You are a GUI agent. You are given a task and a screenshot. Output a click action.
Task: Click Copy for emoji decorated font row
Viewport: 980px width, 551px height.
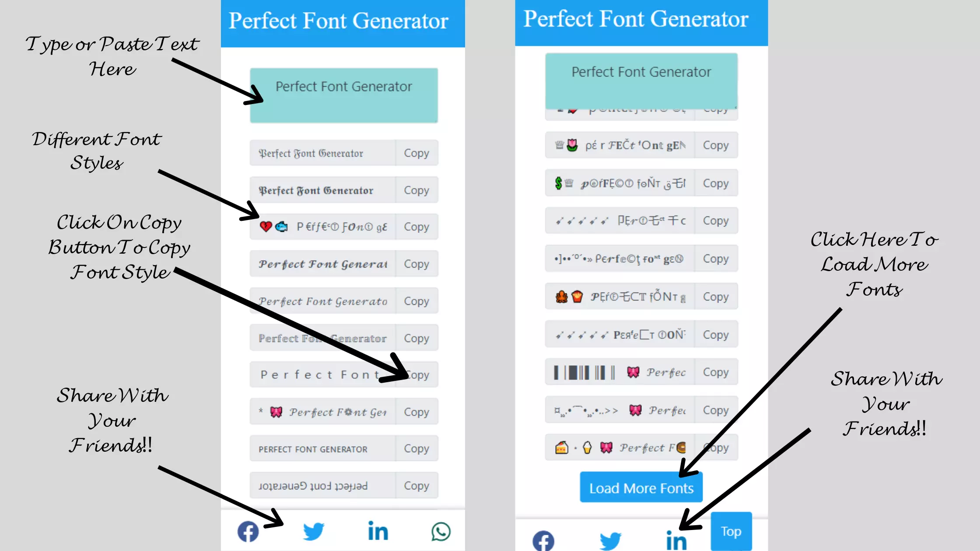416,227
